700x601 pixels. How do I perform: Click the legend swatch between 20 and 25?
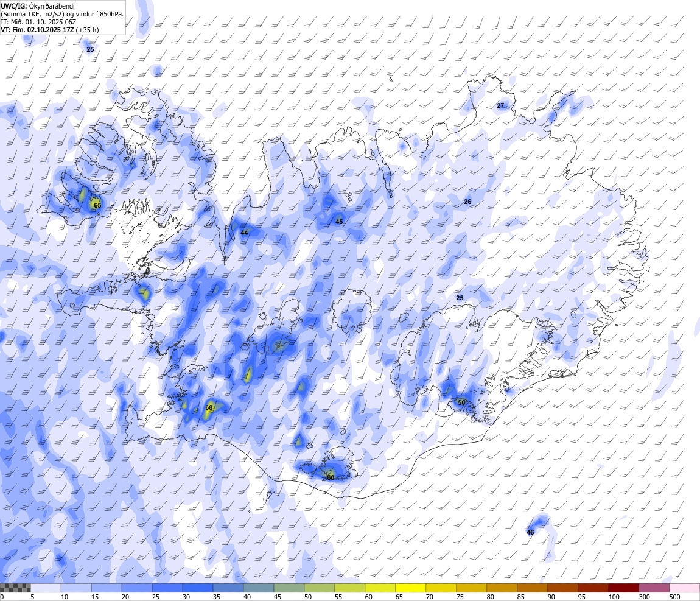click(x=137, y=588)
